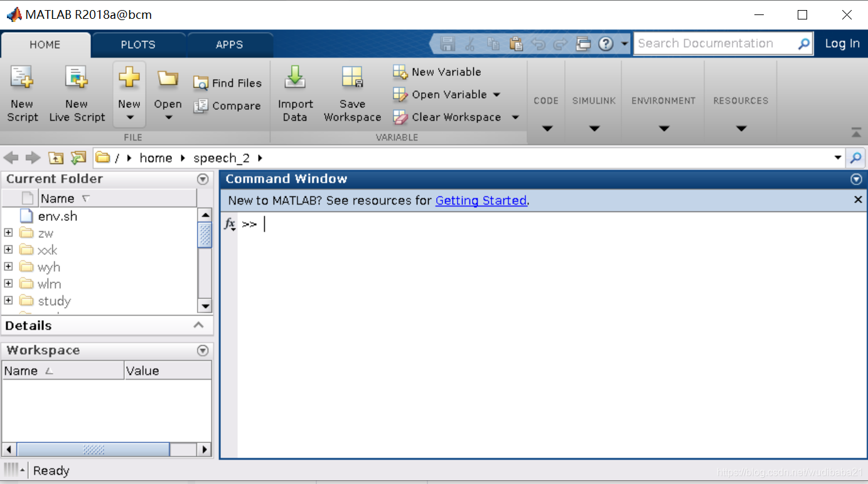868x484 pixels.
Task: Expand the wlm folder
Action: click(x=8, y=284)
